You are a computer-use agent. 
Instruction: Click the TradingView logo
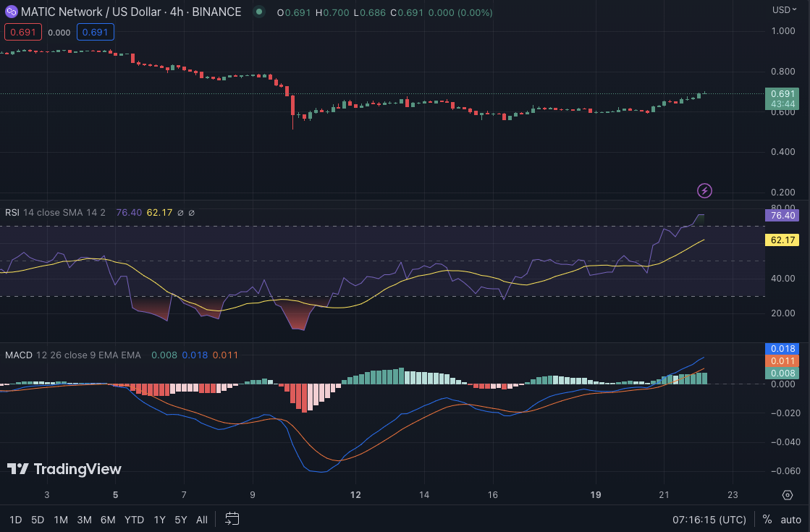[x=64, y=469]
